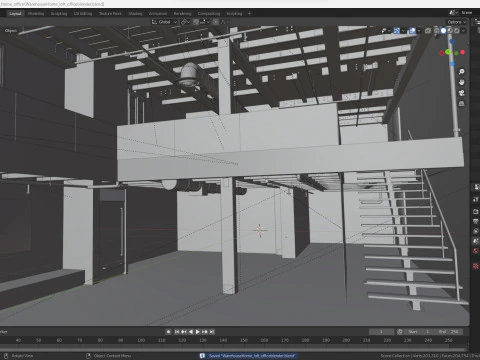Open the Compositing workspace tab
The image size is (480, 360).
point(209,13)
